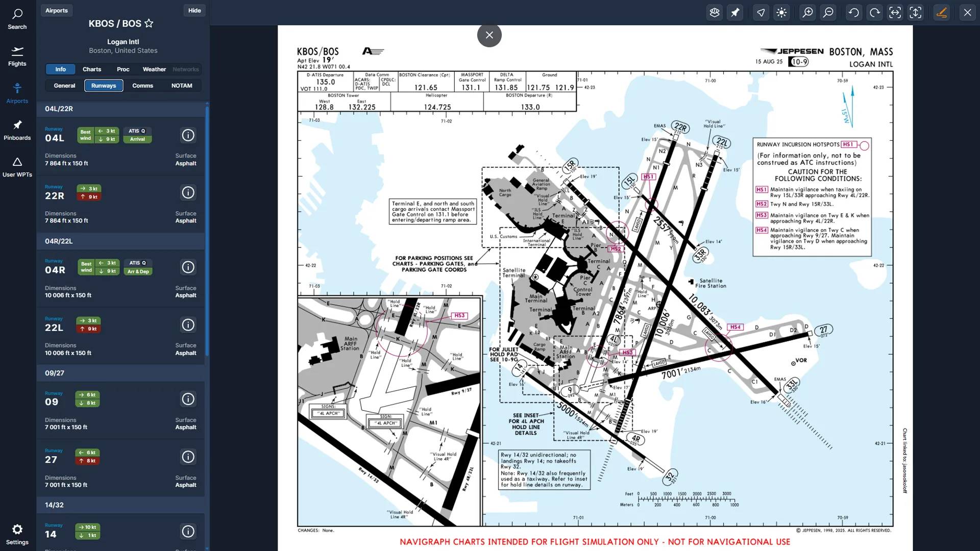Viewport: 980px width, 551px height.
Task: Show info for runway 04R
Action: click(188, 267)
